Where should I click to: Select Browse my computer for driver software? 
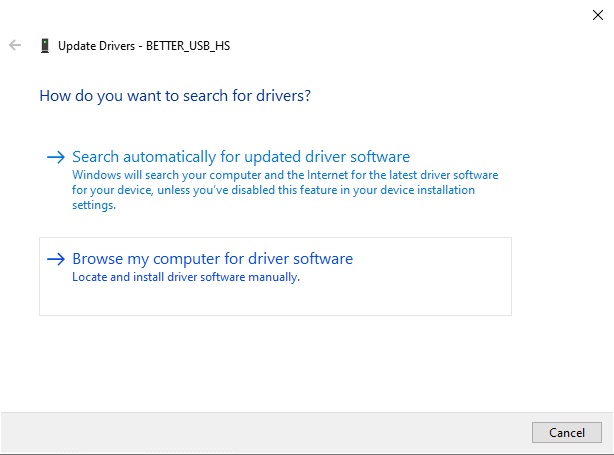[275, 276]
